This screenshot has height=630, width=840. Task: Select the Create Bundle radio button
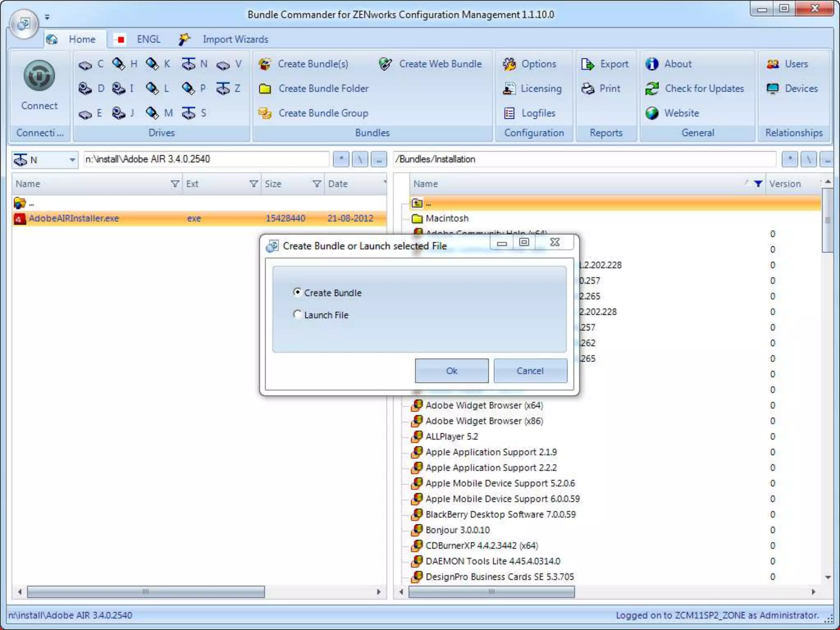click(x=297, y=292)
